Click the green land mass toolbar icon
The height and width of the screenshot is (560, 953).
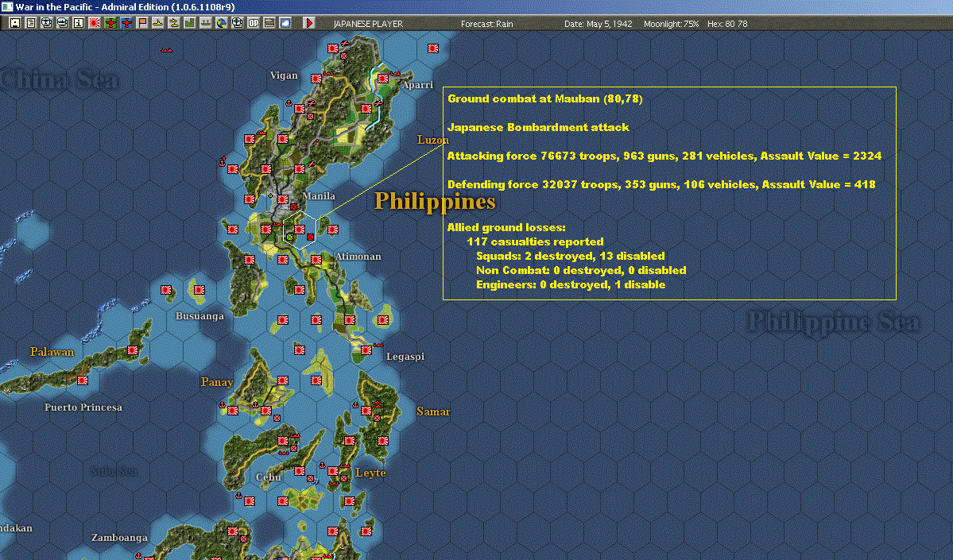click(190, 23)
